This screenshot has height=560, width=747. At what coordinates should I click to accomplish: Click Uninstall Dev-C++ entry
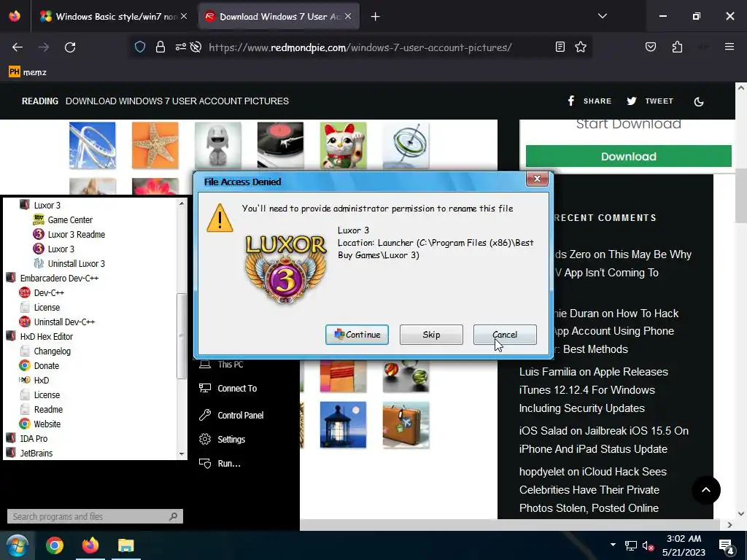(57, 322)
